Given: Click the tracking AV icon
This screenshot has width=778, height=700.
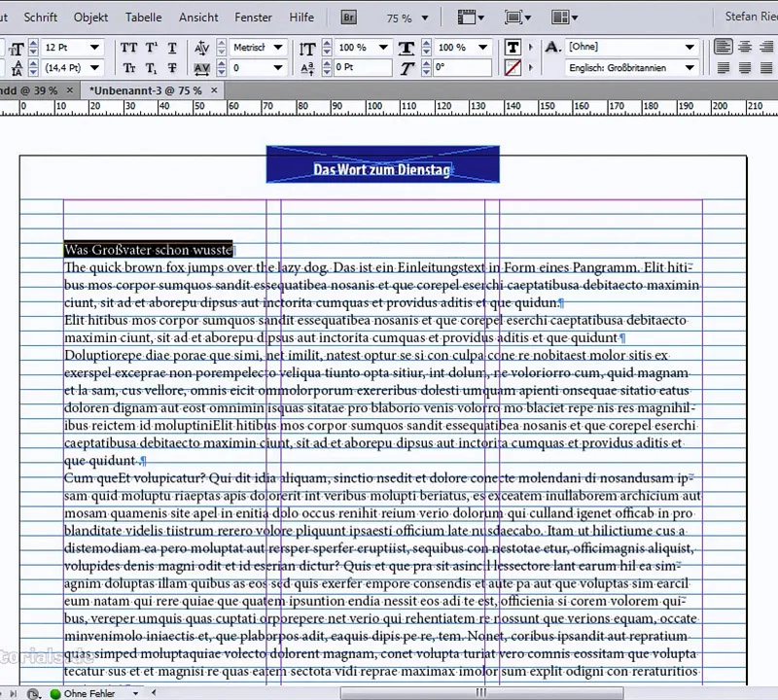Looking at the screenshot, I should click(202, 68).
